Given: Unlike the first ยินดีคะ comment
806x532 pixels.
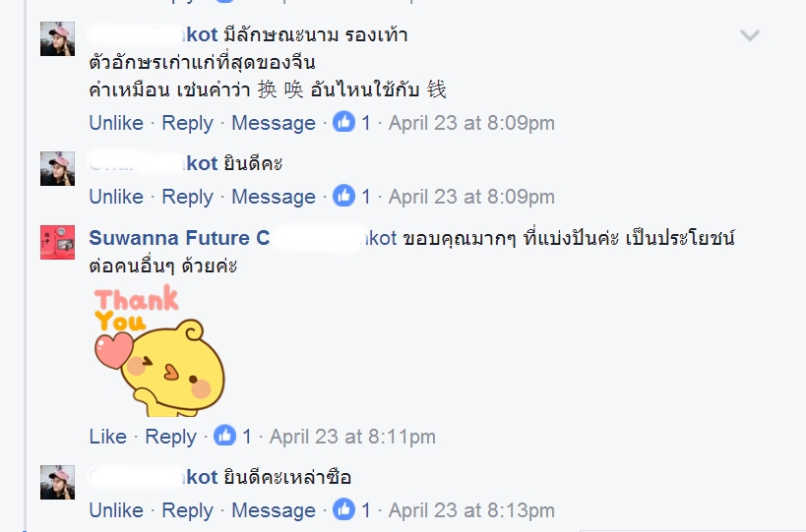Looking at the screenshot, I should 116,196.
